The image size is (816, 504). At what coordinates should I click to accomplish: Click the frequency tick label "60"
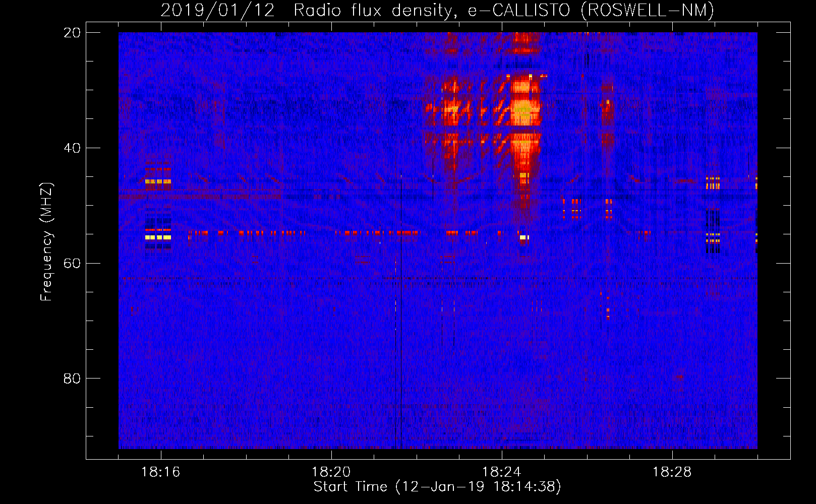(72, 264)
